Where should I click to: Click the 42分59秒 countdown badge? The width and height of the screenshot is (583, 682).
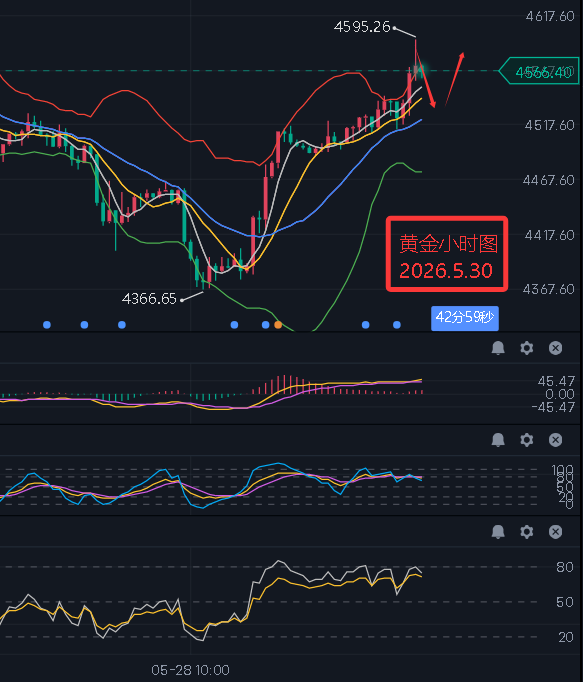(x=465, y=318)
